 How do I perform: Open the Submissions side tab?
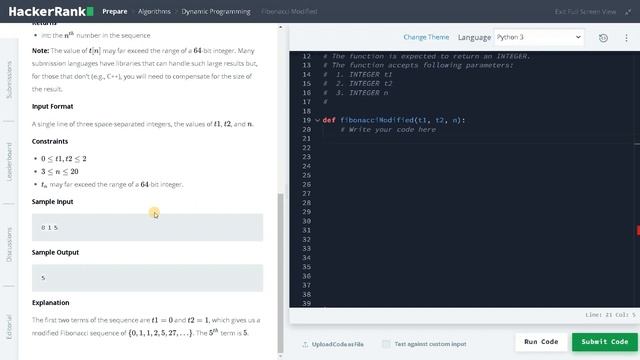tap(9, 80)
